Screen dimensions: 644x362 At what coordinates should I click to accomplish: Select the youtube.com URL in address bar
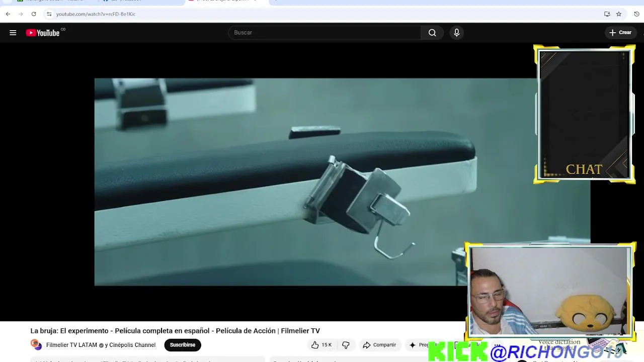click(96, 14)
